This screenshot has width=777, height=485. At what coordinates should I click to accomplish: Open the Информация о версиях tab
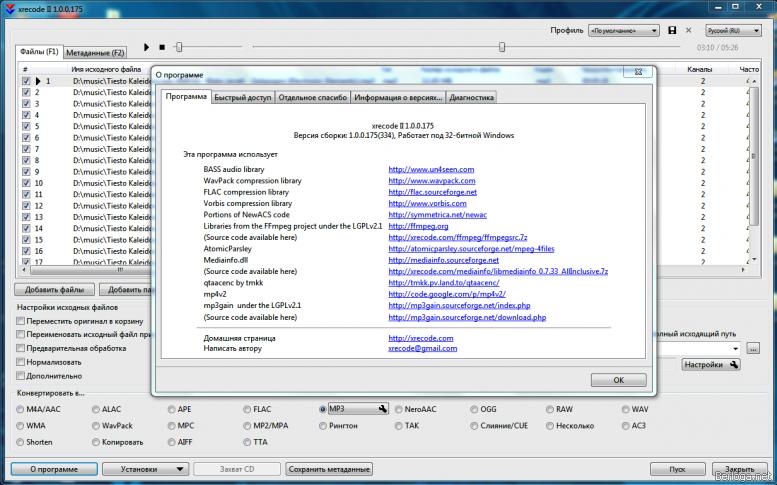[x=398, y=98]
